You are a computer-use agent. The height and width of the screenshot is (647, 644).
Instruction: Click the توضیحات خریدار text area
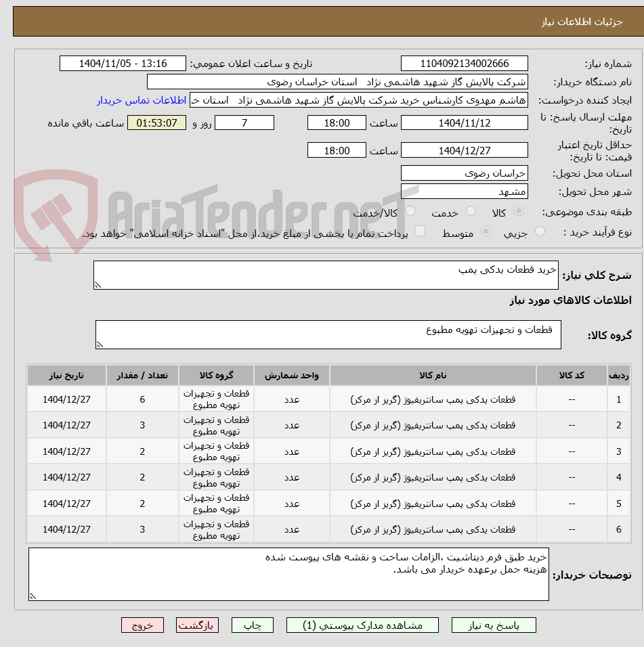pos(288,575)
